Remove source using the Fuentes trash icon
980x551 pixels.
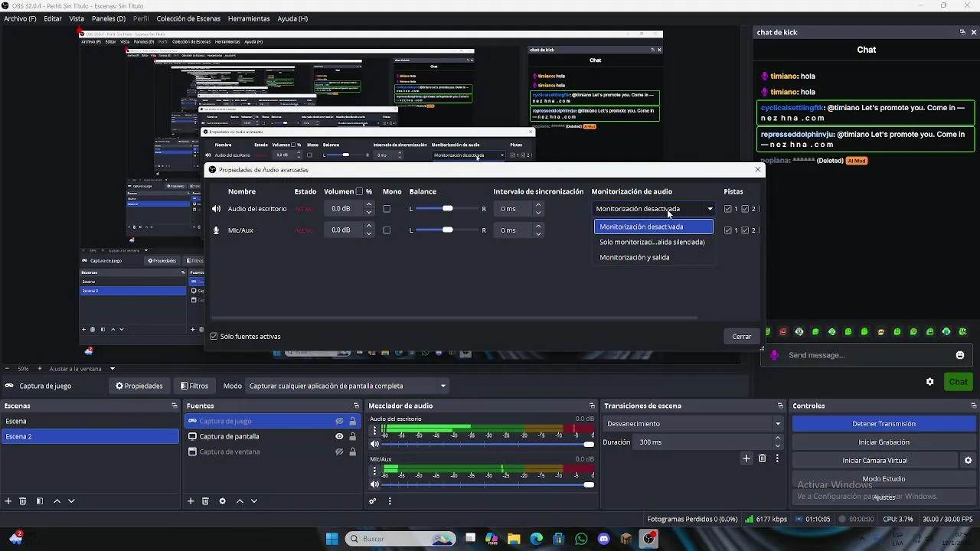[205, 501]
